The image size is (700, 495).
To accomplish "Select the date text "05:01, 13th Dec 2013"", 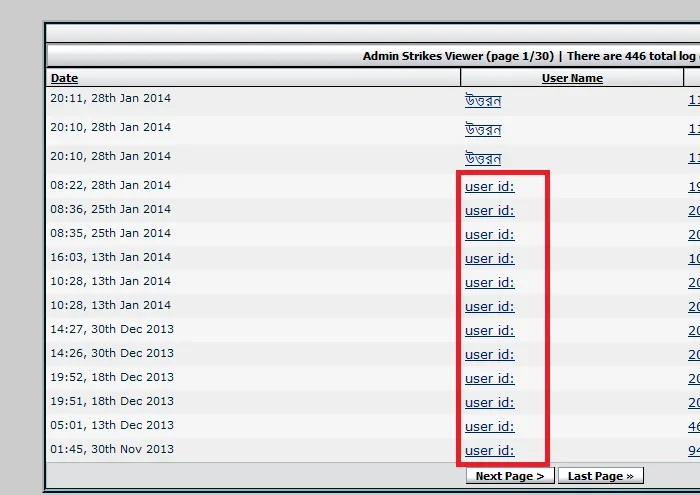I will [112, 425].
